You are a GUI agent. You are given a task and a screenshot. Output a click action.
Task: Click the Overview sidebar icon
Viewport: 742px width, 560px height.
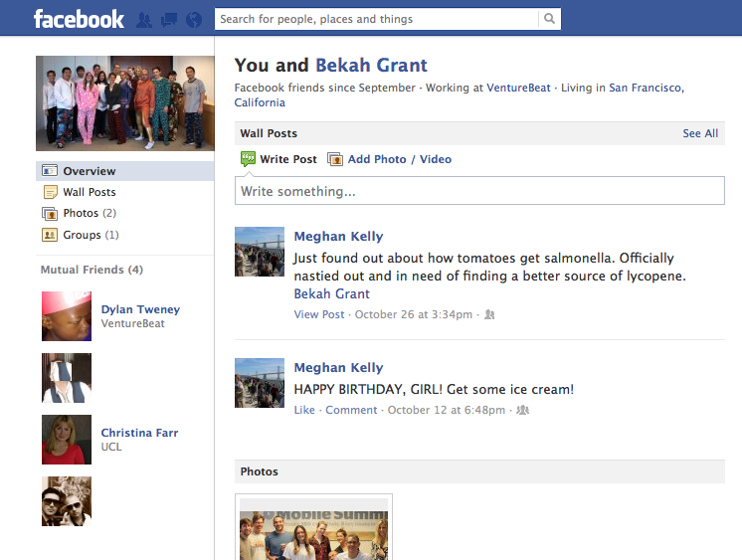50,170
